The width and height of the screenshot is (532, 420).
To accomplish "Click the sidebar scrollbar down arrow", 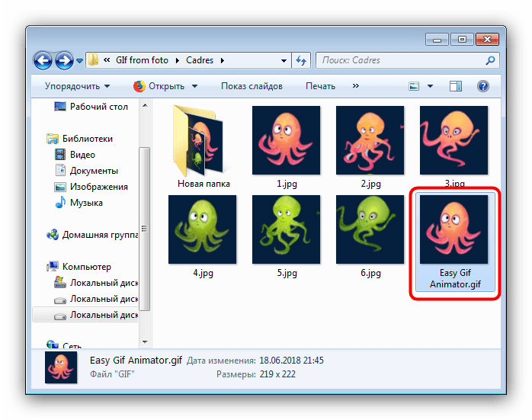I will tap(145, 342).
